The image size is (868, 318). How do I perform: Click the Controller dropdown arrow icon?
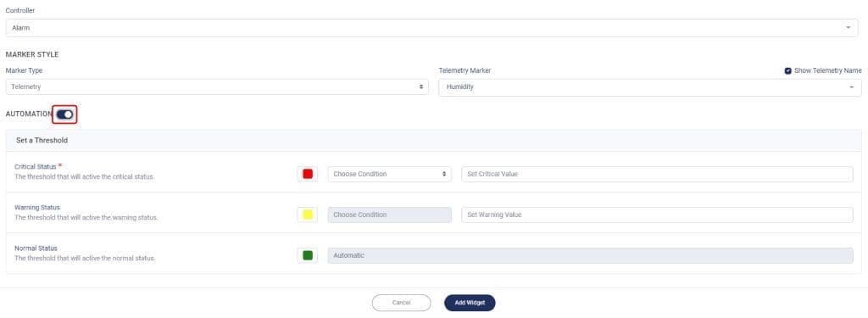pyautogui.click(x=848, y=28)
